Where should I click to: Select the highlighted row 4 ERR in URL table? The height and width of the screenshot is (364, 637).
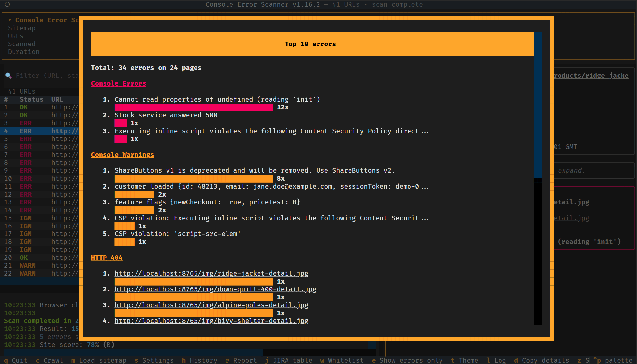(x=40, y=131)
